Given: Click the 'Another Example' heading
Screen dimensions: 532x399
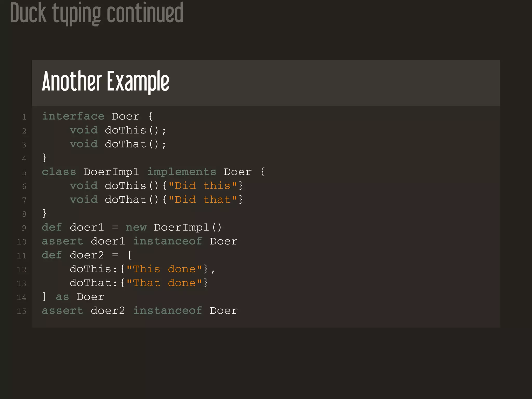Looking at the screenshot, I should coord(105,81).
